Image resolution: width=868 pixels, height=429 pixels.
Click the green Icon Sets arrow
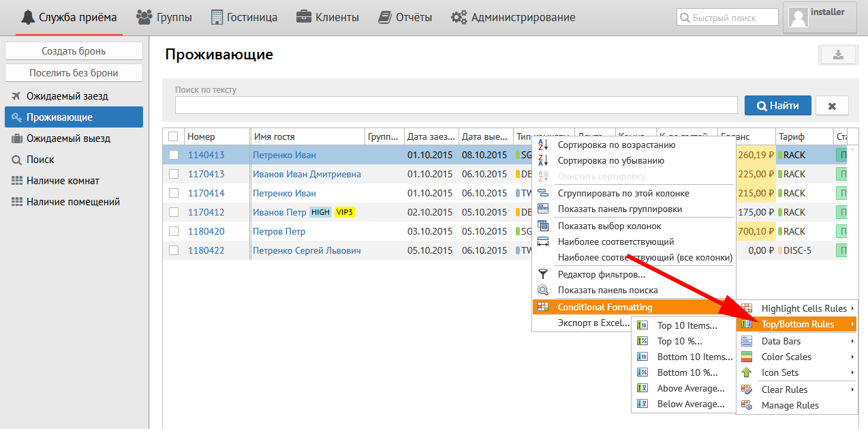[747, 372]
